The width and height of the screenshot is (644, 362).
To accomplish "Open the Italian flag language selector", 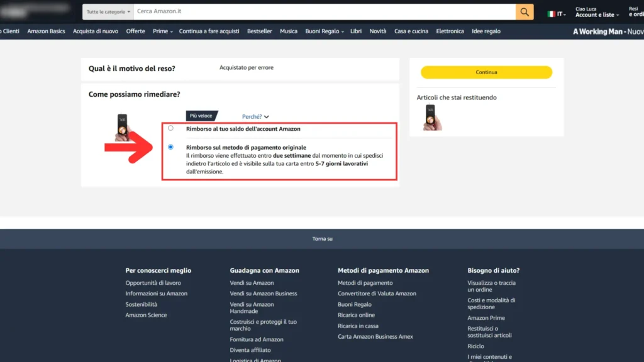I will pos(557,14).
